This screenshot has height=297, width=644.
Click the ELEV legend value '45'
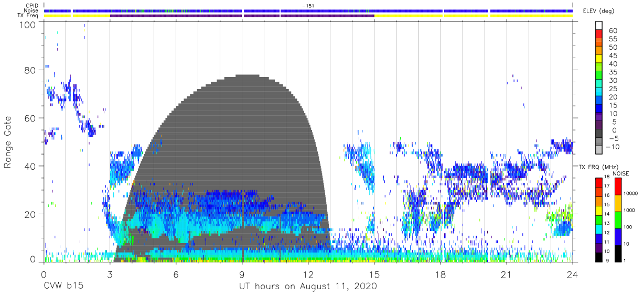coord(613,56)
